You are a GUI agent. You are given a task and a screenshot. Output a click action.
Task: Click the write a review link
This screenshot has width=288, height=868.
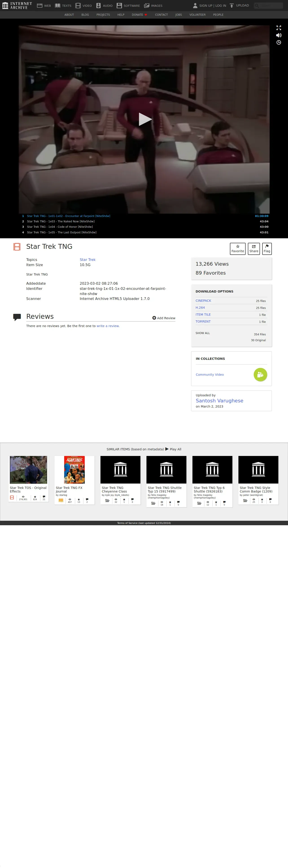(108, 326)
